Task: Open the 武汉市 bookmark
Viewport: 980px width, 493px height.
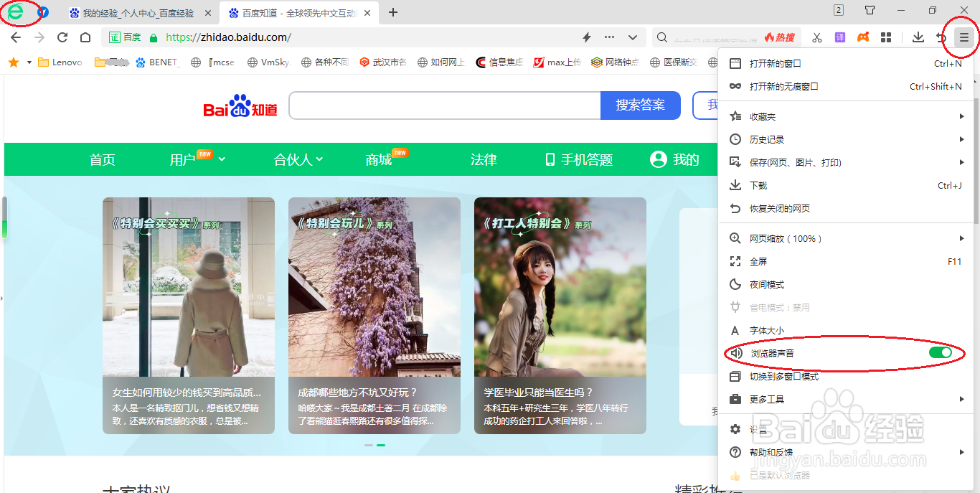Action: (382, 62)
